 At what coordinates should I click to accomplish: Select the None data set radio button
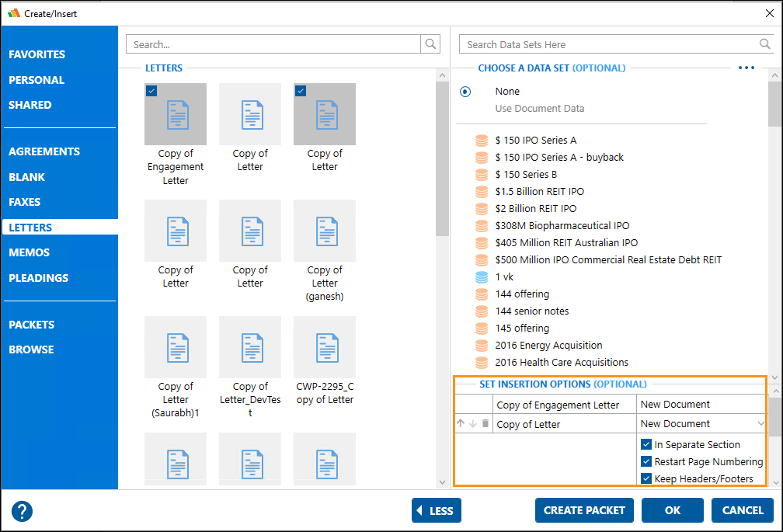click(x=465, y=92)
